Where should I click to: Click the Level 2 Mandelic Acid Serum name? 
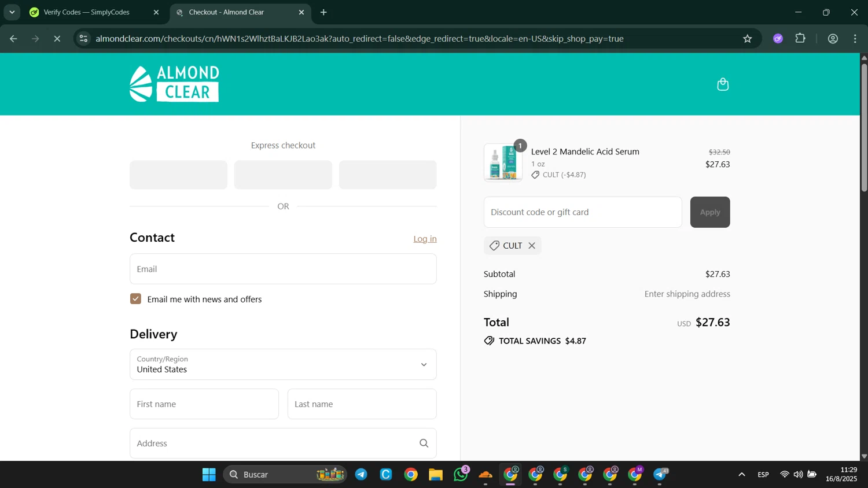[585, 151]
